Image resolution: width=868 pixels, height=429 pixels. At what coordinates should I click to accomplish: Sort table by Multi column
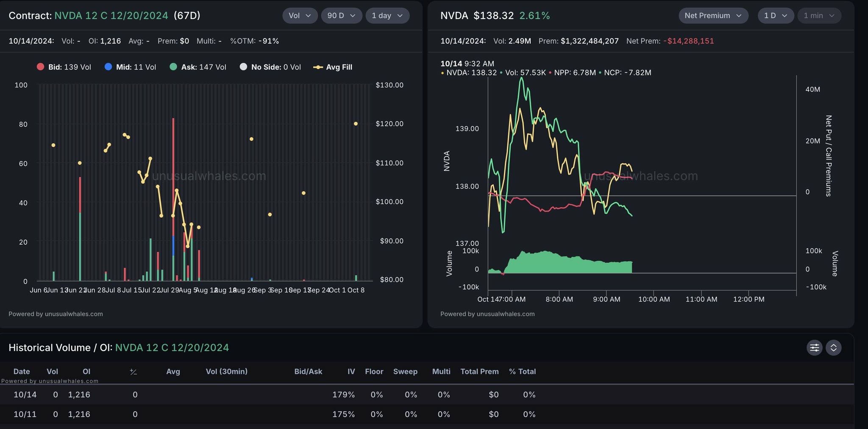(441, 371)
